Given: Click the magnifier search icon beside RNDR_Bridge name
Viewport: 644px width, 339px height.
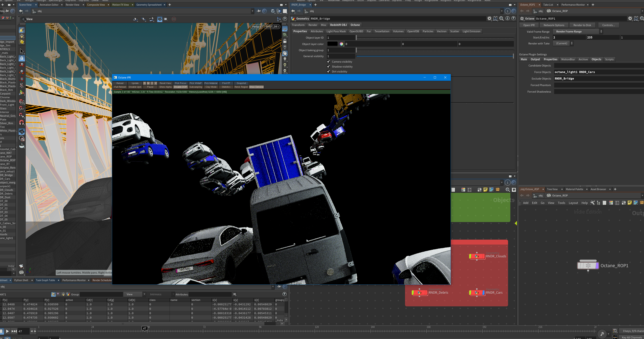Looking at the screenshot, I should coord(501,19).
